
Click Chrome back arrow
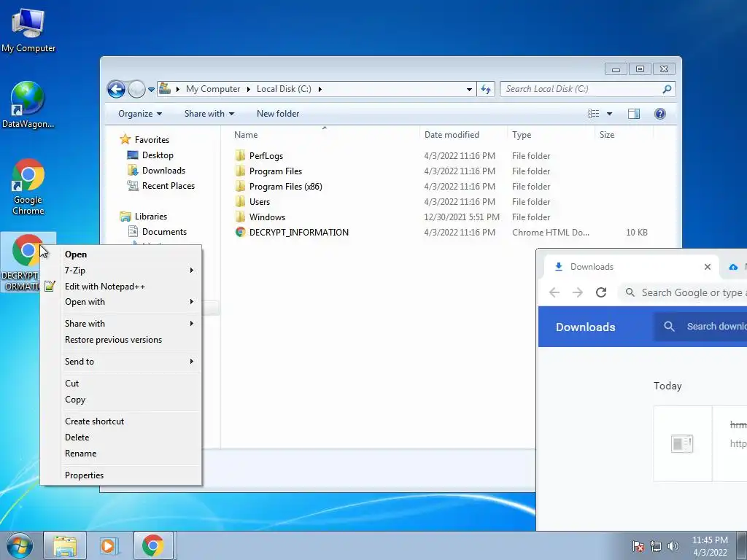[554, 292]
